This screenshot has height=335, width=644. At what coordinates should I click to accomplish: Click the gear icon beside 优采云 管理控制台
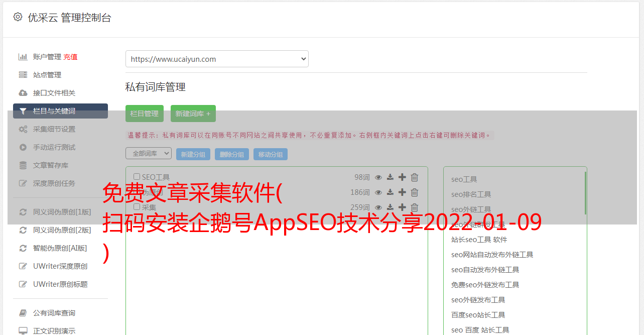18,17
